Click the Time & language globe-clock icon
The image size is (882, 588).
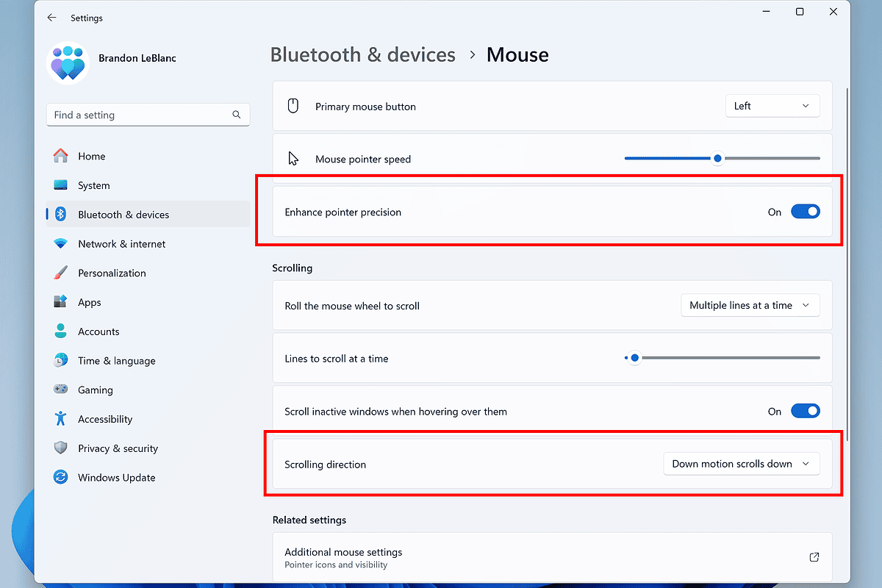[x=61, y=361]
